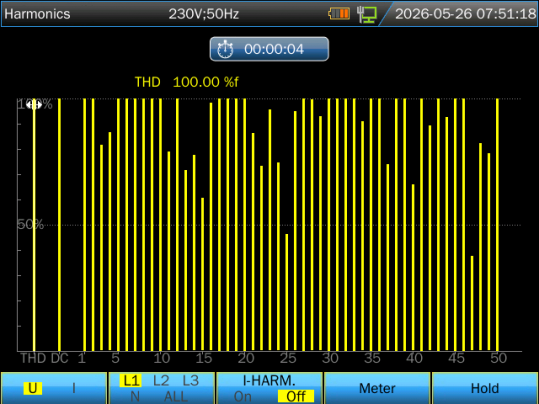This screenshot has height=404, width=539.
Task: Click the battery level icon
Action: pos(339,14)
